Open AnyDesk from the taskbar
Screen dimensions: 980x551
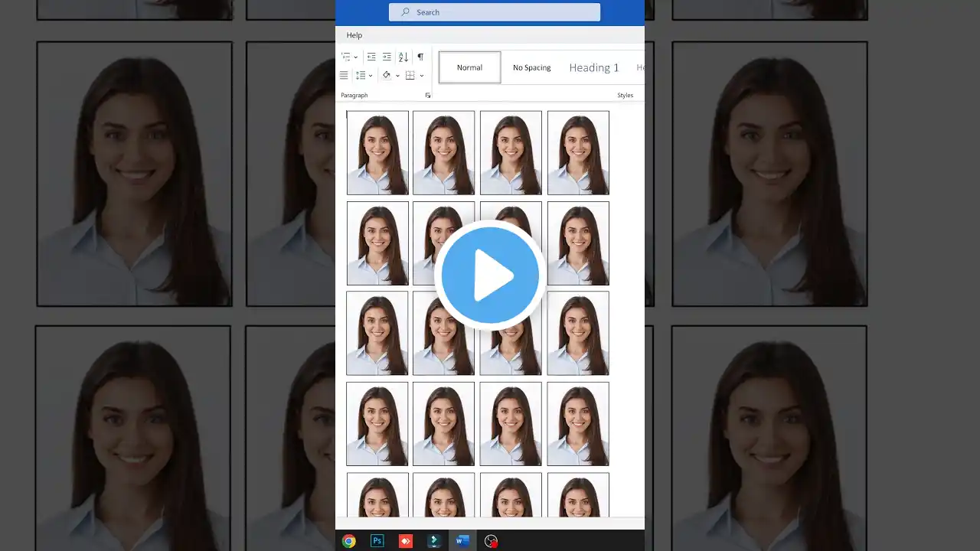(406, 541)
